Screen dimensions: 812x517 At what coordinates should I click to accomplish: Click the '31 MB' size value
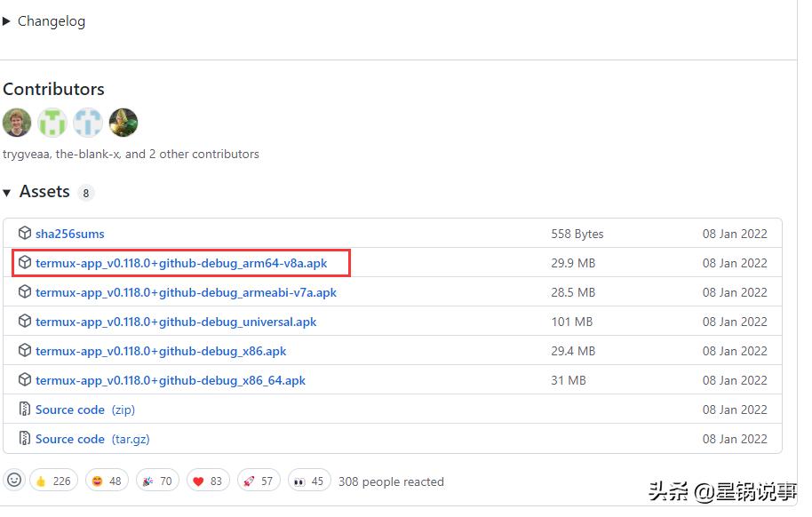pyautogui.click(x=569, y=380)
